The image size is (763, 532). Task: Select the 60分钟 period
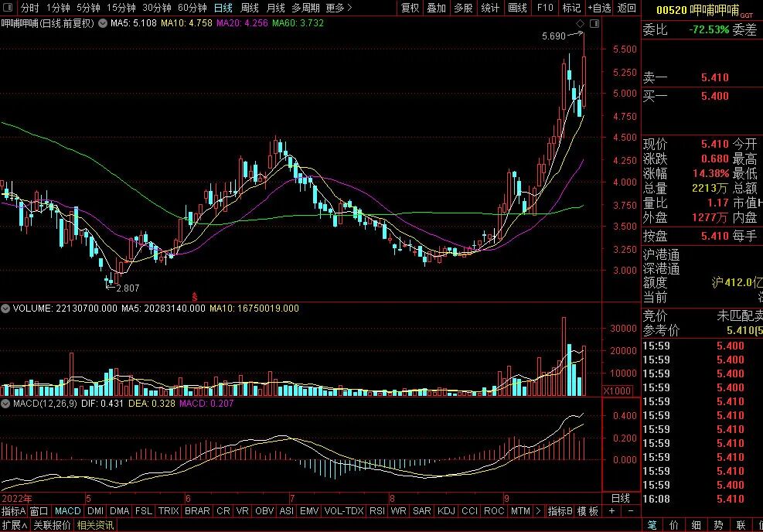pos(192,8)
